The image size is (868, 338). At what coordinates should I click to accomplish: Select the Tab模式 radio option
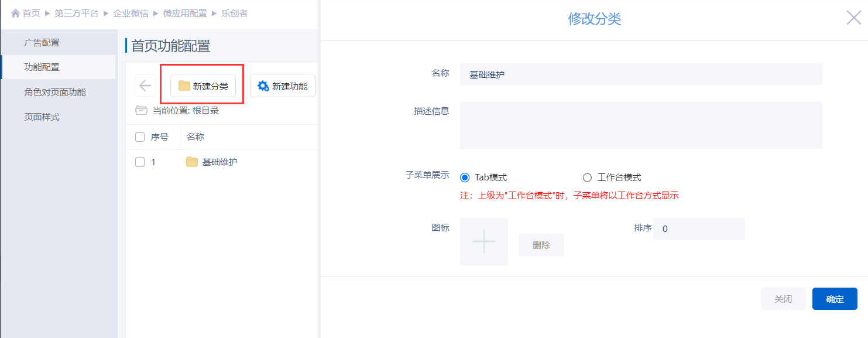coord(465,177)
